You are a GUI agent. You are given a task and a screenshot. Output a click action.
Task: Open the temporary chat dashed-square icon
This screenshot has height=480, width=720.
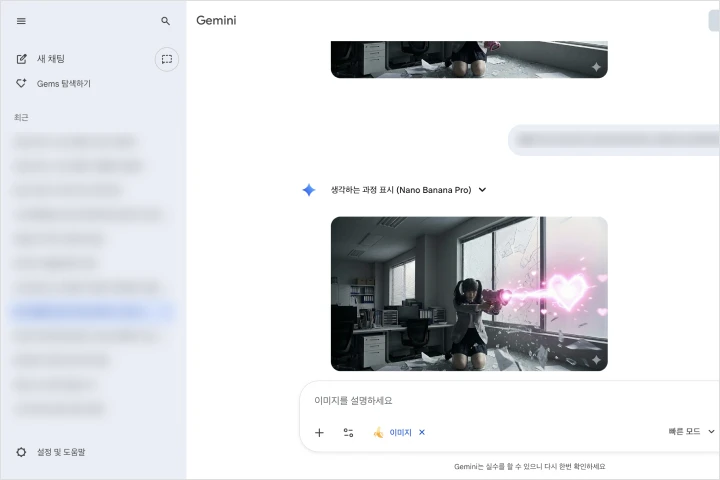click(x=167, y=59)
